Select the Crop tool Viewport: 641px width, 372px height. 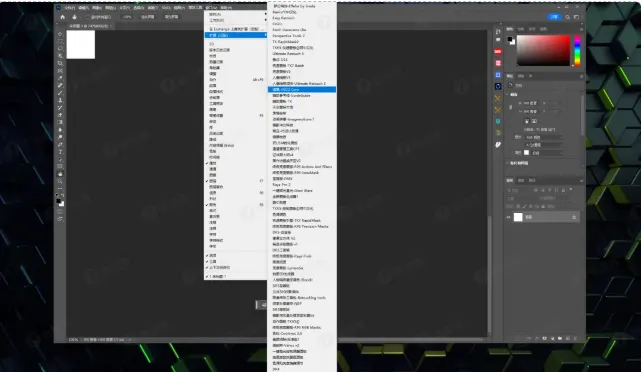[60, 63]
